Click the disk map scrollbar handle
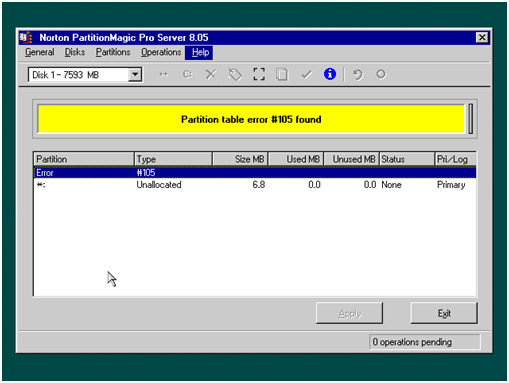This screenshot has height=383, width=509. click(471, 119)
